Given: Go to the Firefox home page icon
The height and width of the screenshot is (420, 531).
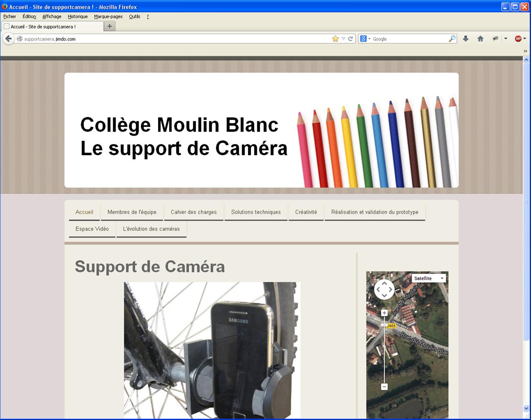Looking at the screenshot, I should coord(480,39).
